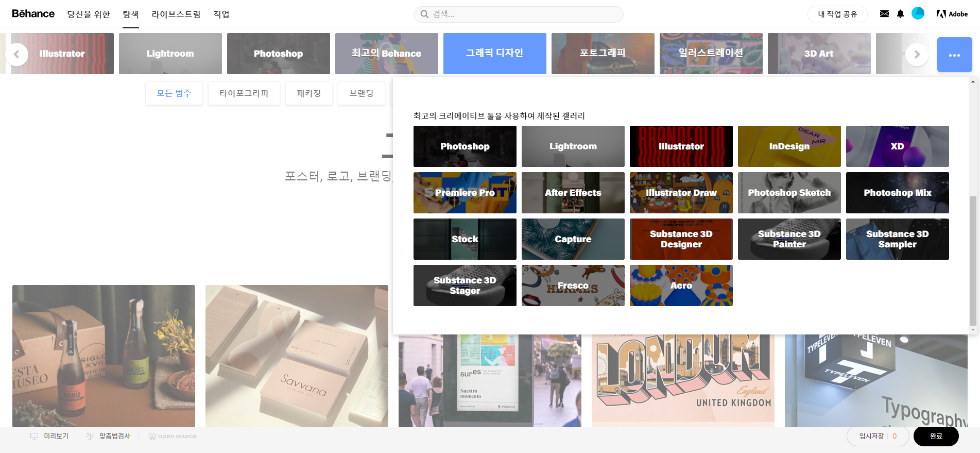Click the preview monitor icon in bottom bar
This screenshot has height=453, width=980.
(35, 437)
